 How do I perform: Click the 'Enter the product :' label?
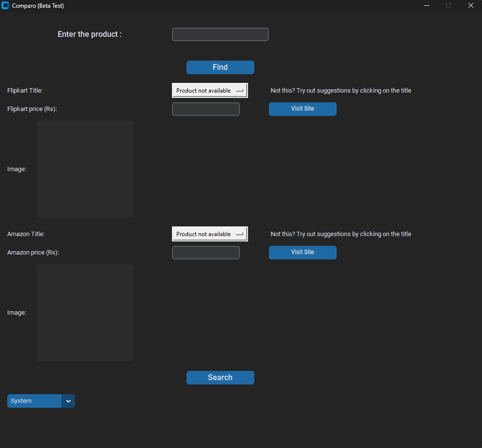(x=90, y=34)
